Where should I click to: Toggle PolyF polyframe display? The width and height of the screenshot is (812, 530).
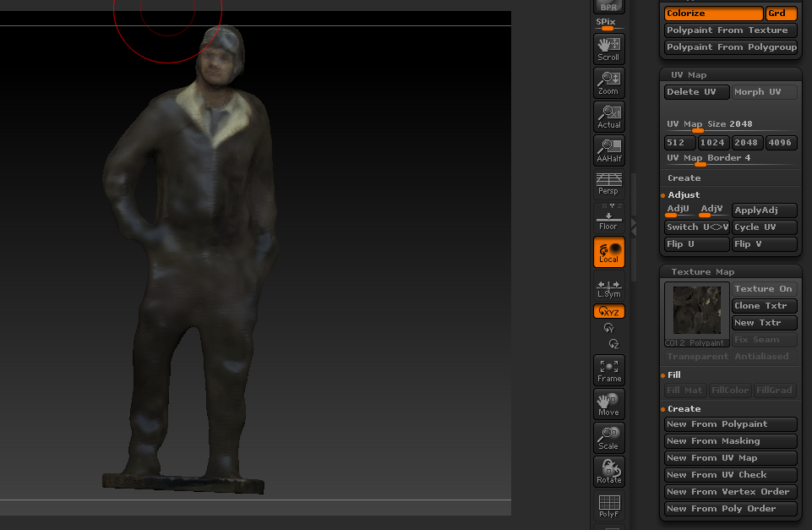[x=608, y=505]
